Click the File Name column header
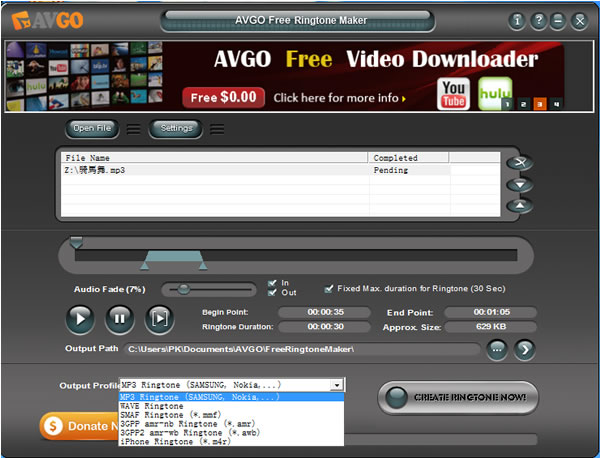600x458 pixels. 214,158
